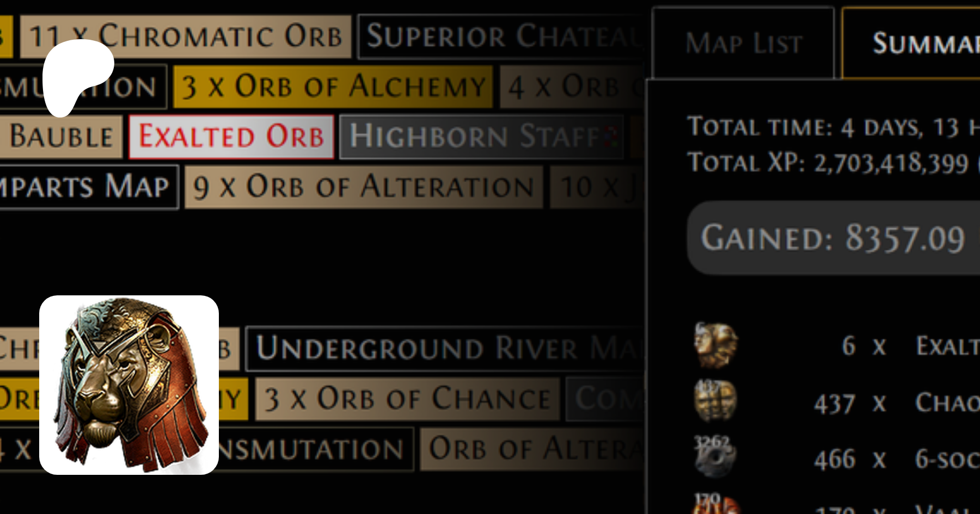980x514 pixels.
Task: Click the Total time line
Action: tap(834, 127)
